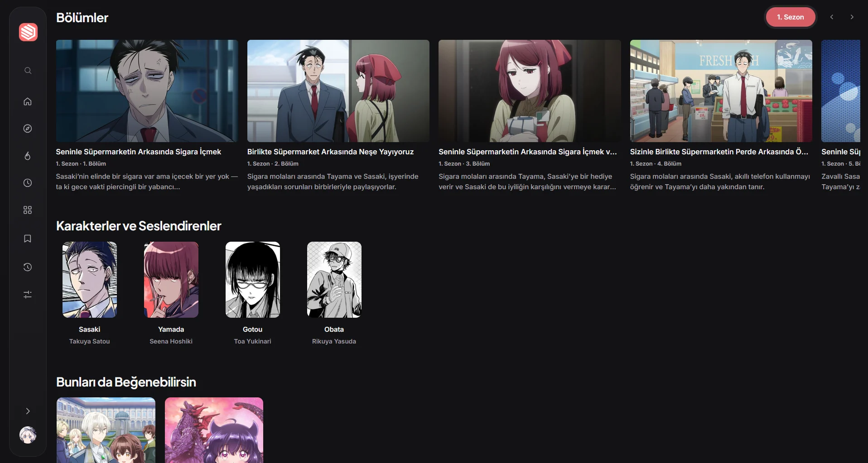The width and height of the screenshot is (868, 463).
Task: Select the 1. Sezon season button
Action: click(x=791, y=17)
